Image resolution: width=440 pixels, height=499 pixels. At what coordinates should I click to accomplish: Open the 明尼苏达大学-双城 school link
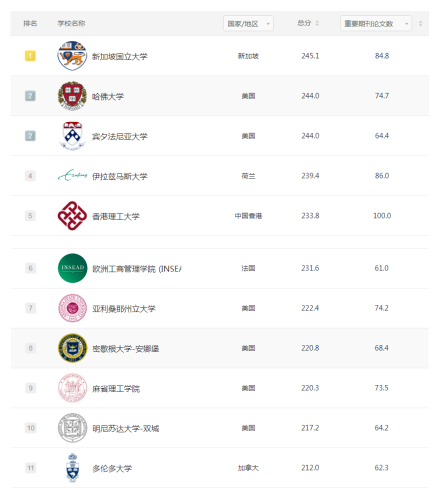pyautogui.click(x=126, y=428)
